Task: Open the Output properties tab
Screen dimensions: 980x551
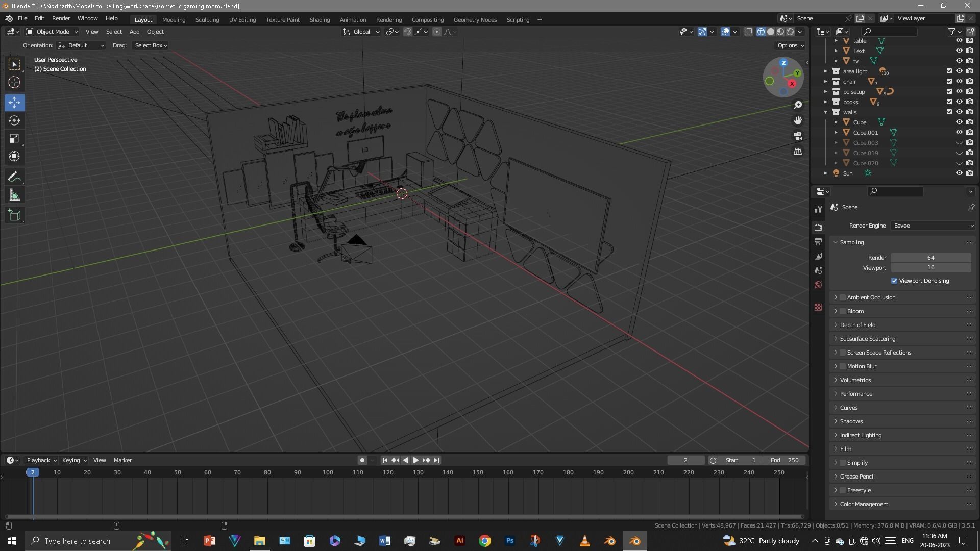Action: point(818,242)
